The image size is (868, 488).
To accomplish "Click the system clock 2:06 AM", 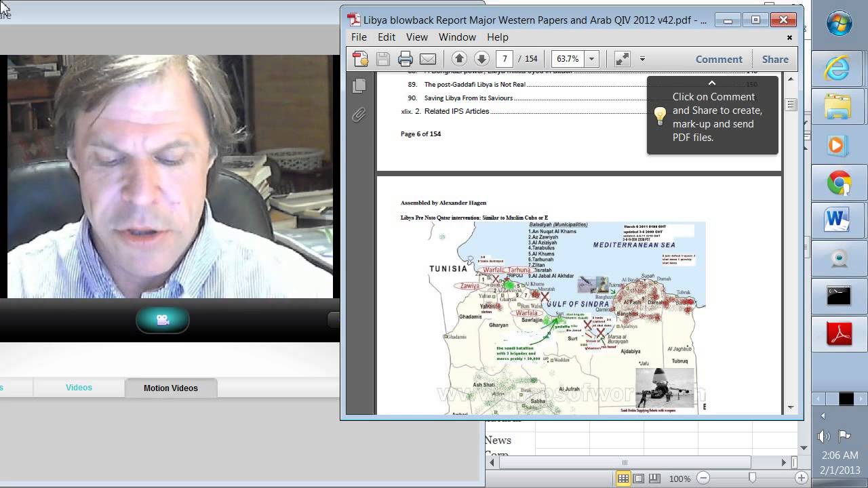I will (838, 455).
